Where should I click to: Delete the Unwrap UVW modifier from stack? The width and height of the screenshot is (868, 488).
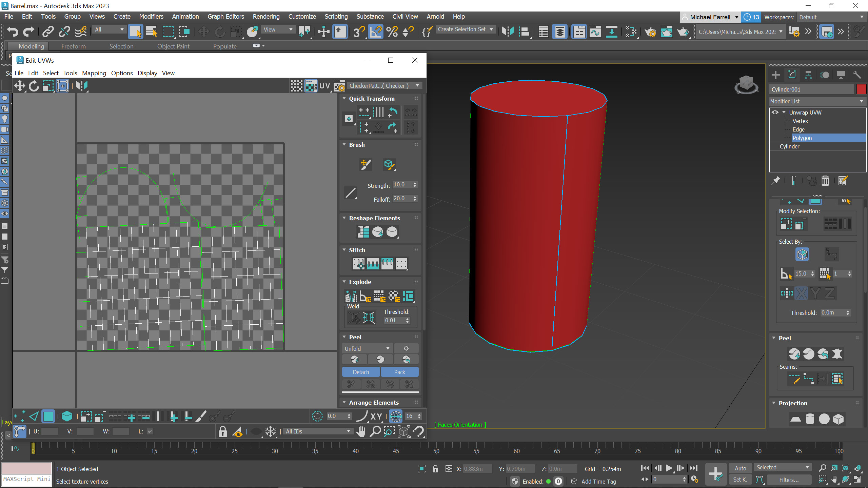tap(825, 180)
